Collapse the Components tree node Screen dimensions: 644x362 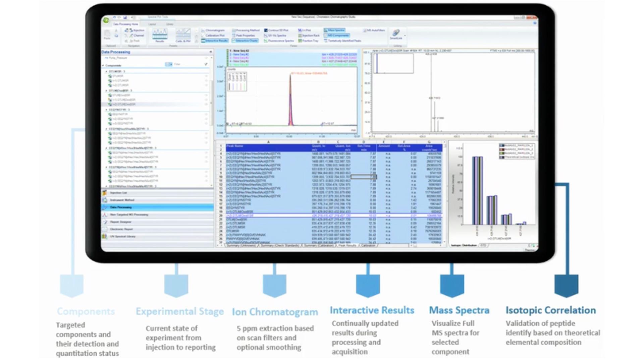[103, 65]
